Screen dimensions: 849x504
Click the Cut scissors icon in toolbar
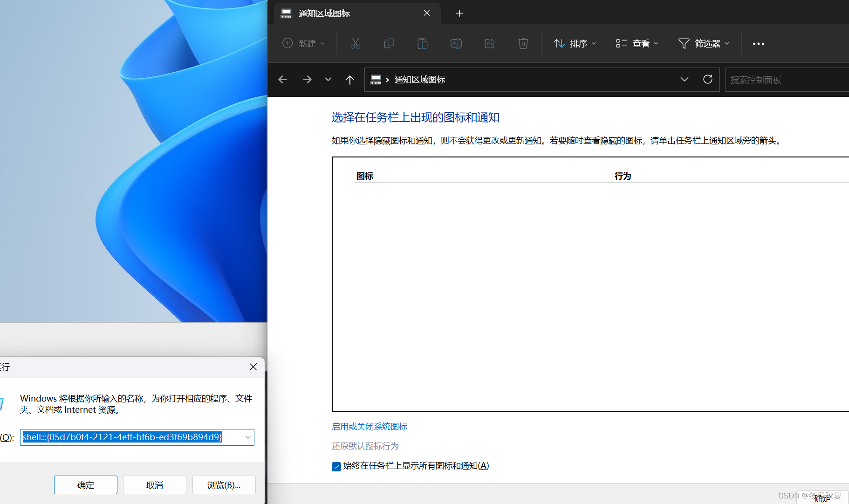click(x=356, y=43)
